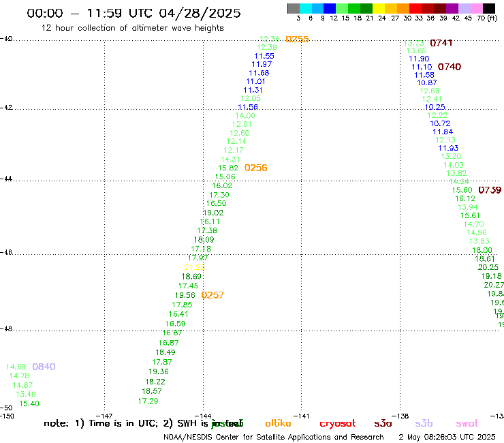Click the red swatch in the wave height legend

click(x=415, y=8)
